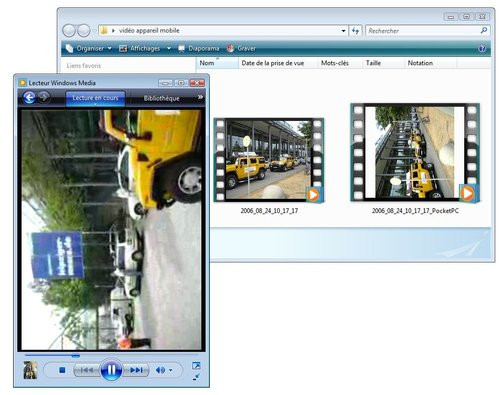Sort by the Nom column

pos(217,63)
